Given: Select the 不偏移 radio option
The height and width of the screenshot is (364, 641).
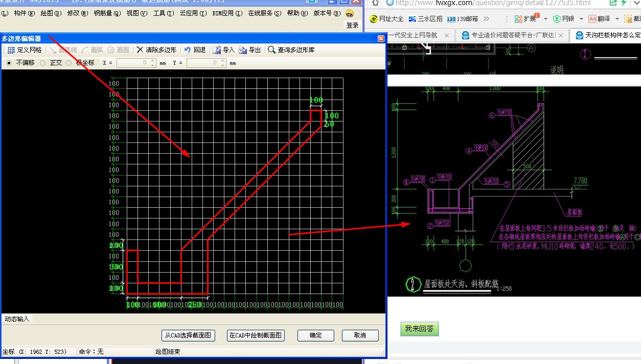Looking at the screenshot, I should (8, 63).
